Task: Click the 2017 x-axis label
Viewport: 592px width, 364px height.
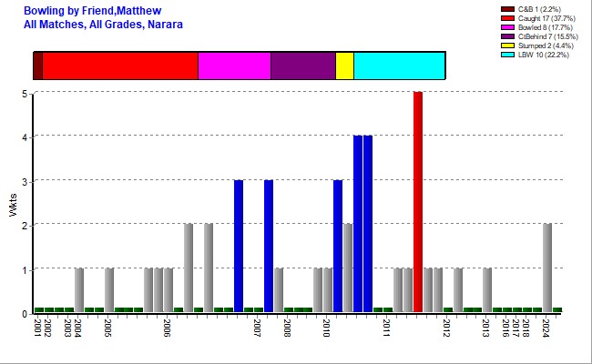Action: (515, 328)
